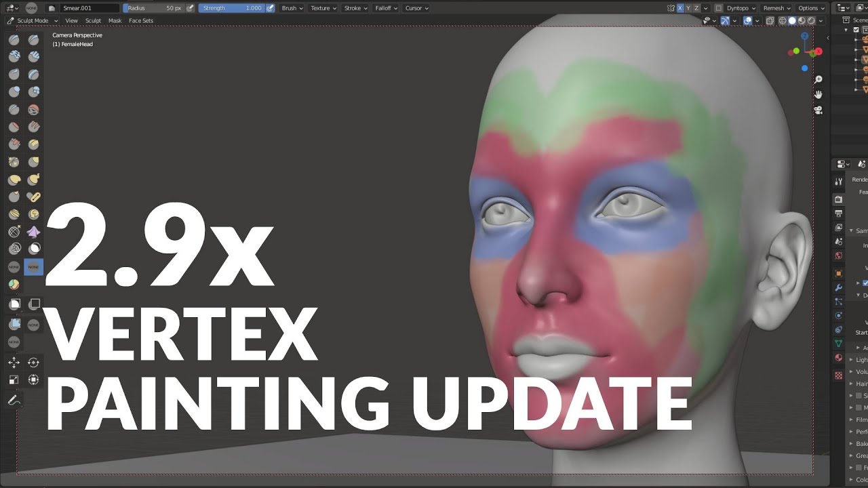The height and width of the screenshot is (488, 868).
Task: Select the Draw Sharp brush tool
Action: point(33,40)
